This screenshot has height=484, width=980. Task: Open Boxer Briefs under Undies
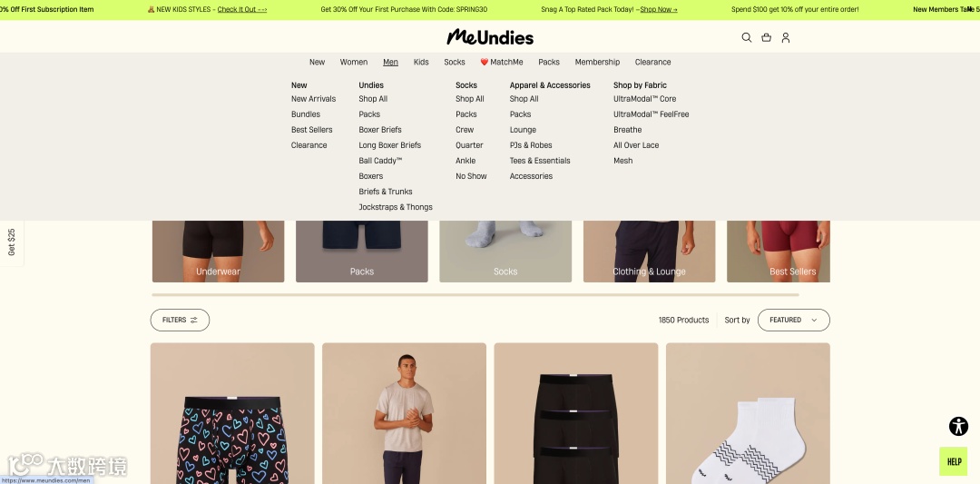coord(380,130)
